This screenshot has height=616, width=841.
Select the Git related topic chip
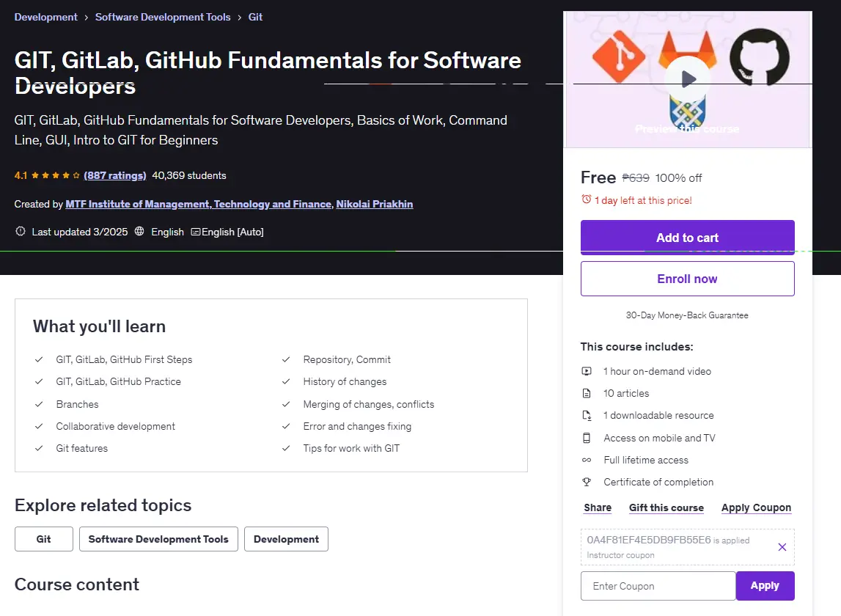(44, 539)
